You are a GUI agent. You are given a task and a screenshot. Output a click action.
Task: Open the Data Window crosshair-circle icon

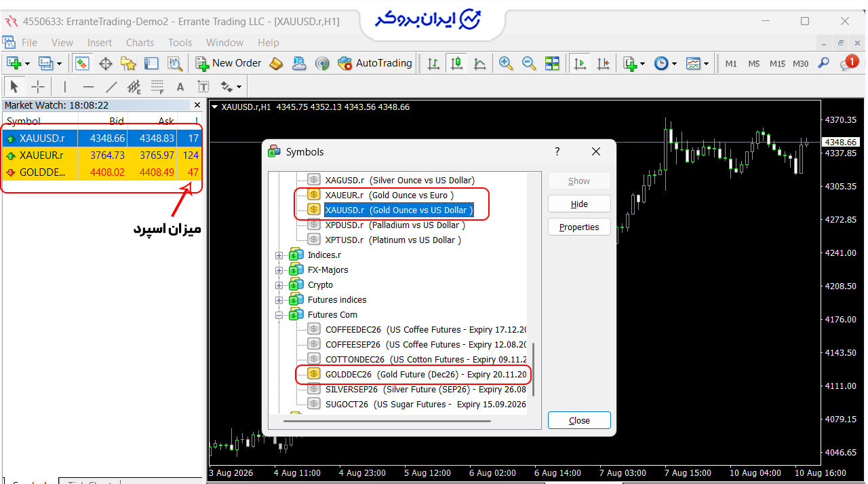105,63
